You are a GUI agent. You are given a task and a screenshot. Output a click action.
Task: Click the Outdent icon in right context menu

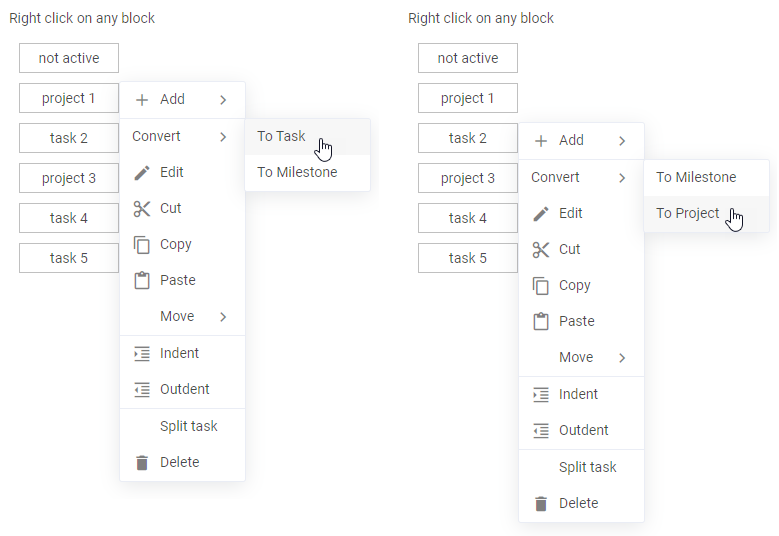[541, 430]
